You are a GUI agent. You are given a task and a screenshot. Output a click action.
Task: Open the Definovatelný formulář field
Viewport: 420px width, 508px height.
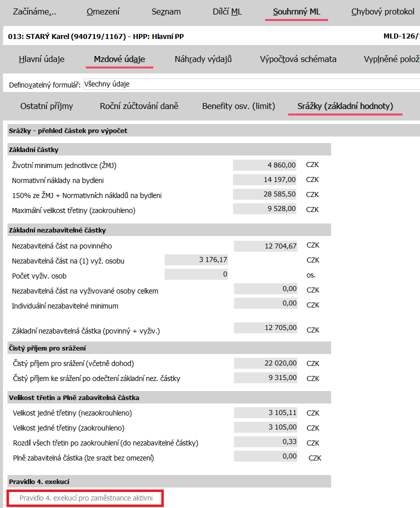pyautogui.click(x=250, y=84)
